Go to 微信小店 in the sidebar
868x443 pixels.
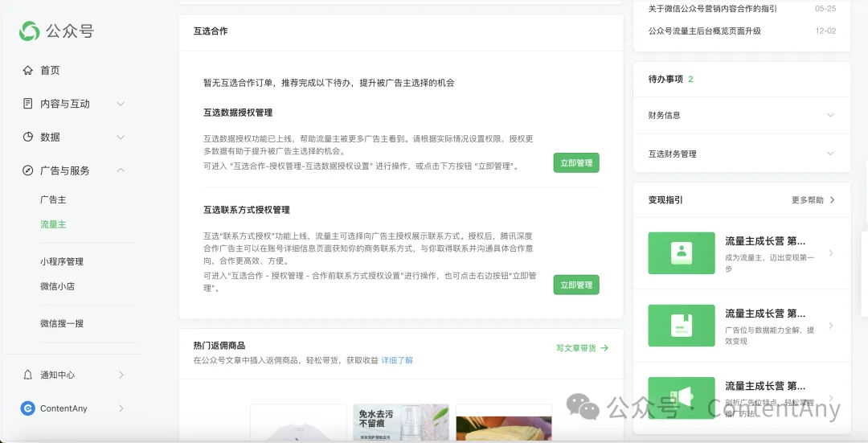click(57, 287)
